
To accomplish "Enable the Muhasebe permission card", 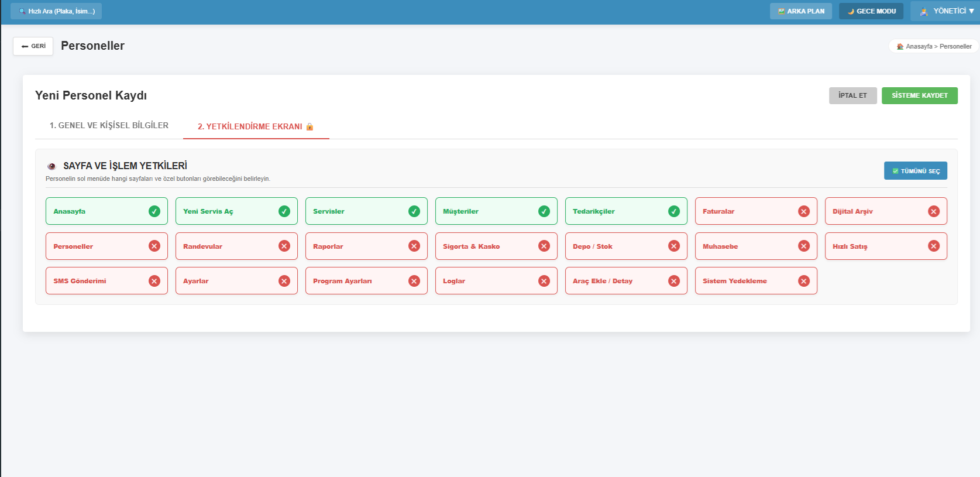I will pos(756,246).
